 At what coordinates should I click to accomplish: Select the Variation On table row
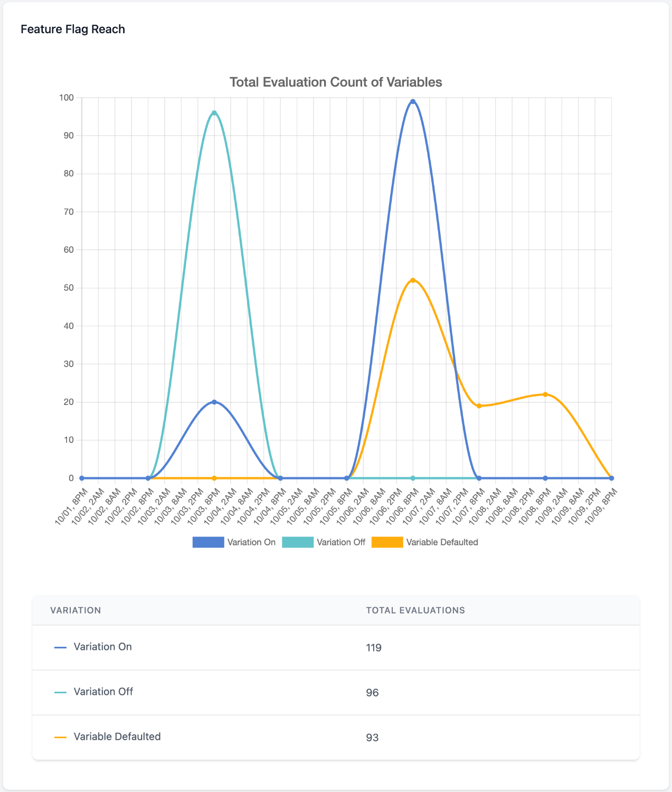[336, 647]
